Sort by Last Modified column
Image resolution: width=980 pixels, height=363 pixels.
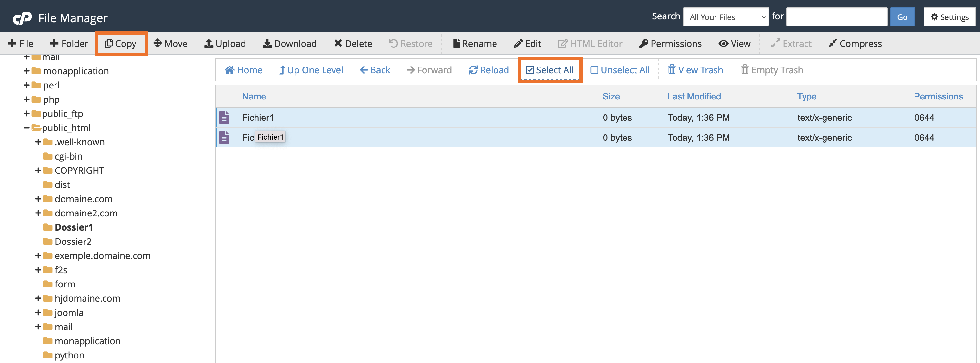tap(694, 96)
